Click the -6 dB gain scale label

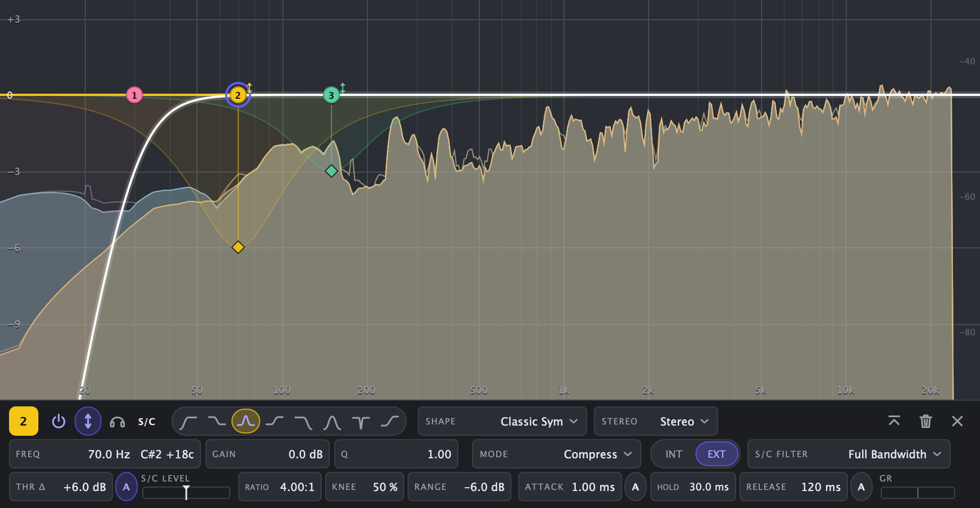click(14, 248)
